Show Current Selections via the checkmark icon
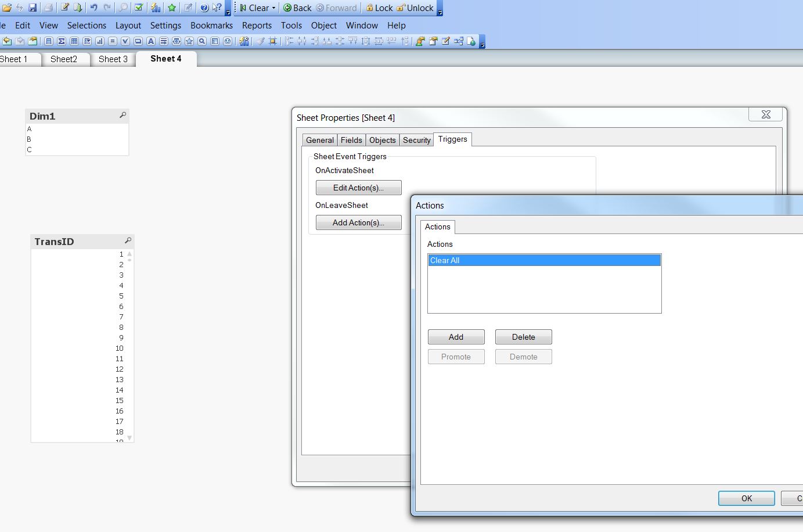 point(139,8)
